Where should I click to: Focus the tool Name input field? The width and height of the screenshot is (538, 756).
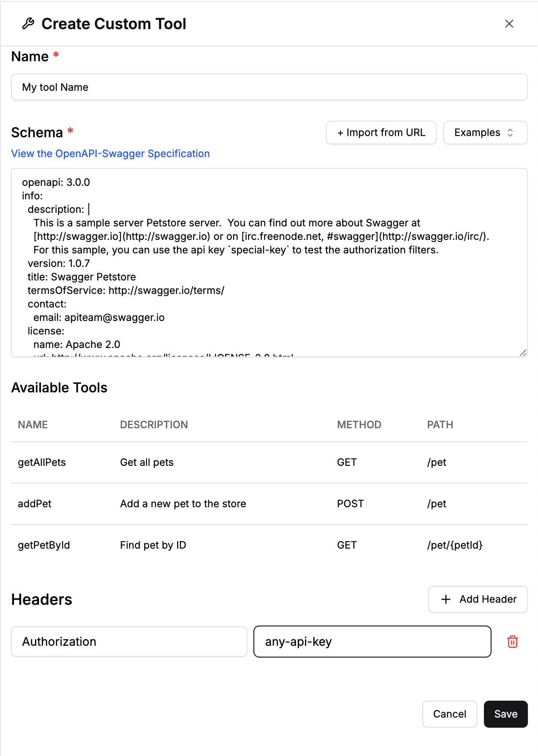[x=269, y=87]
